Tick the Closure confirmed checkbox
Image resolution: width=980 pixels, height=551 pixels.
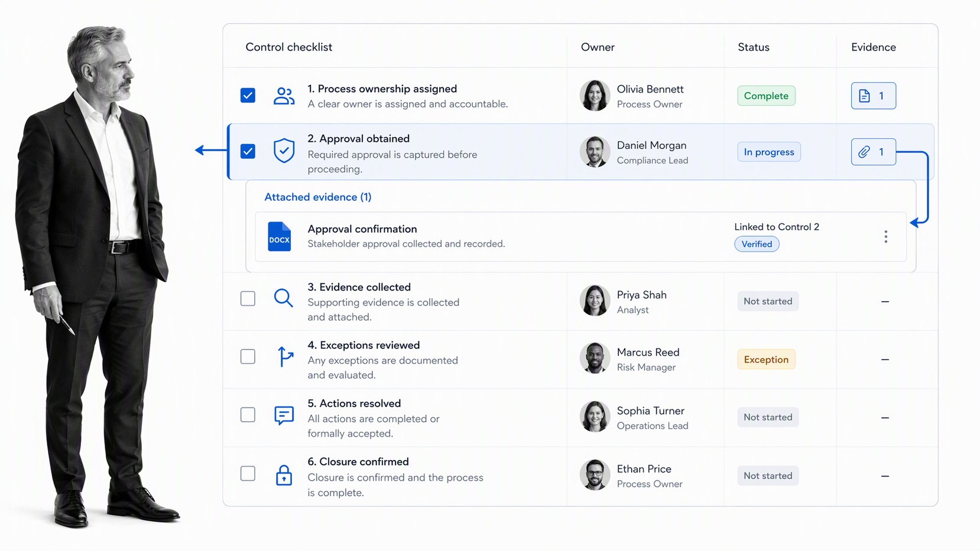248,473
